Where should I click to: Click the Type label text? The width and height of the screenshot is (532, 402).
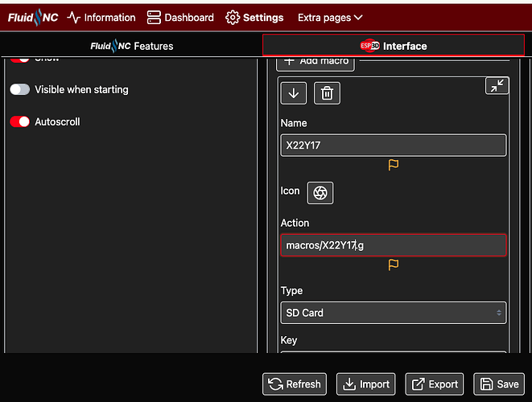(x=291, y=290)
